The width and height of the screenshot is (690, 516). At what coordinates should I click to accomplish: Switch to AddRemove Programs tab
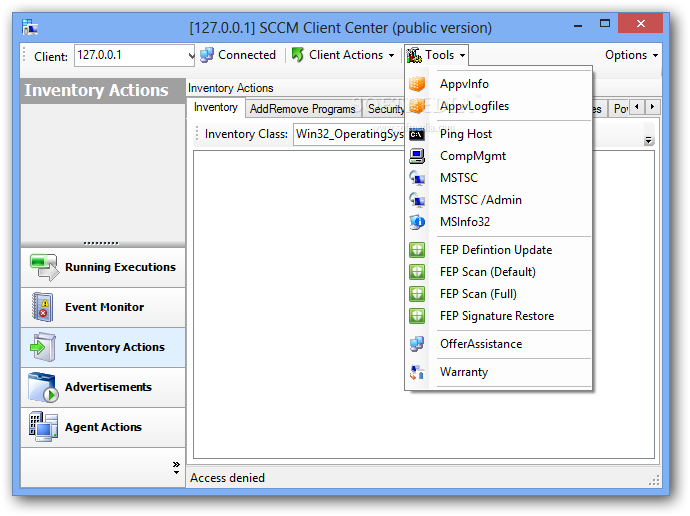click(x=303, y=109)
